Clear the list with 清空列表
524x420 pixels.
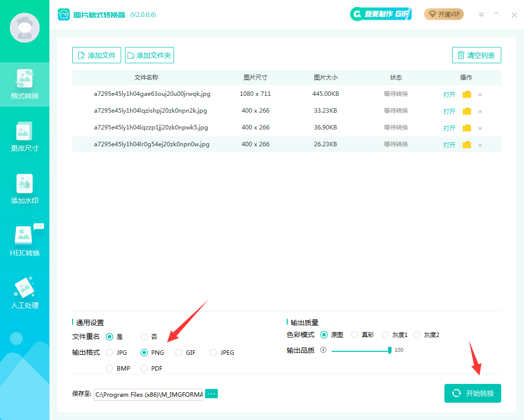(477, 55)
